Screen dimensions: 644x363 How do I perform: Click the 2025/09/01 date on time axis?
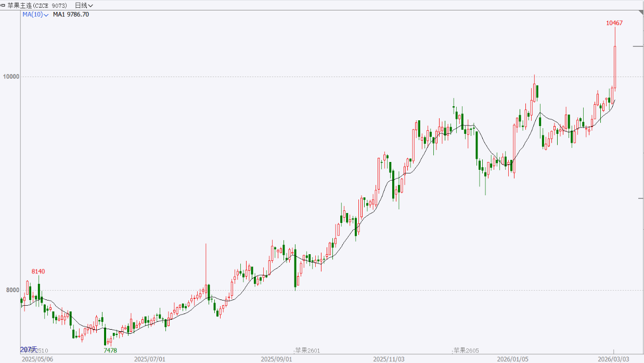click(x=276, y=359)
